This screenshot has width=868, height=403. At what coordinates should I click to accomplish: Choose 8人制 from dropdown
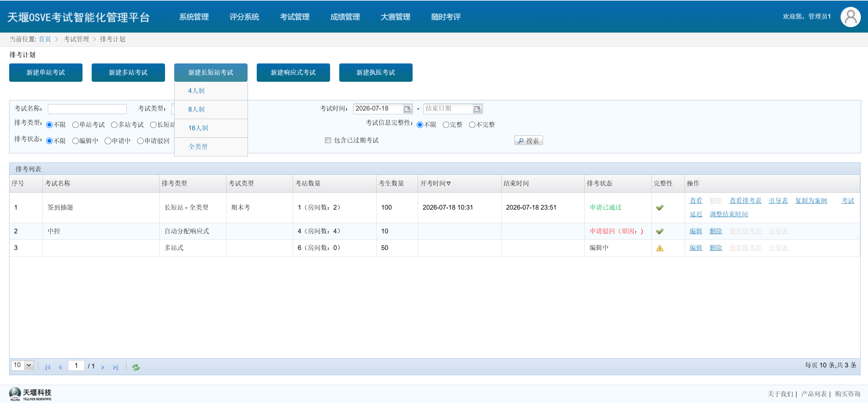(211, 110)
